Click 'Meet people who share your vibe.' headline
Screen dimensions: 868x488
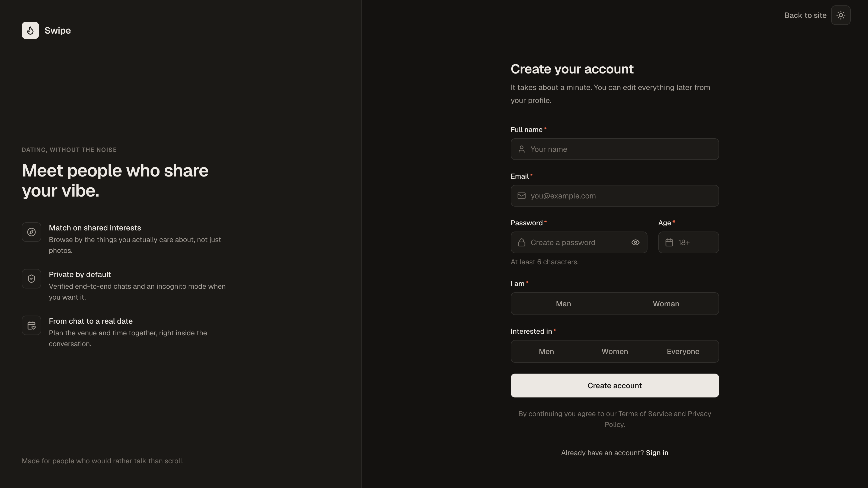click(x=115, y=181)
